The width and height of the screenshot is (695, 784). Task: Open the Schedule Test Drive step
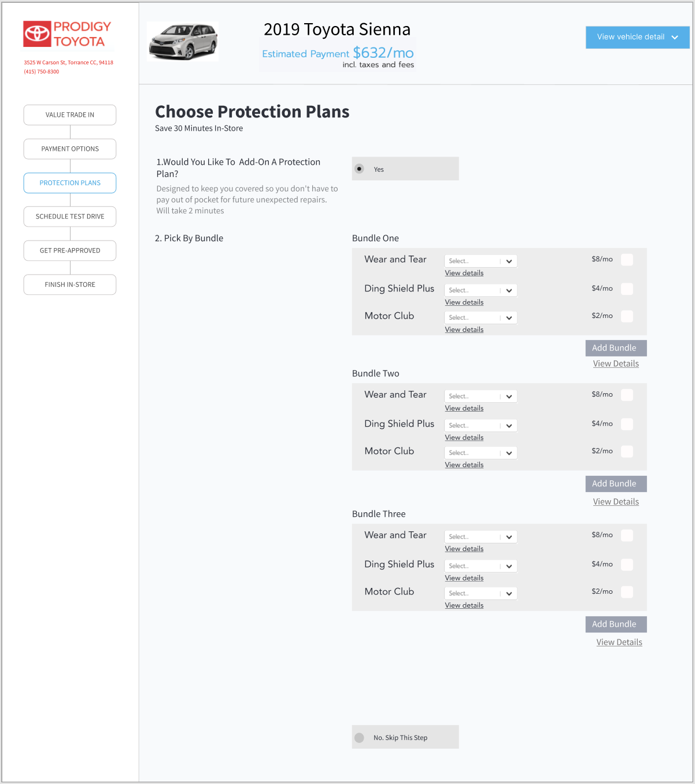(70, 216)
